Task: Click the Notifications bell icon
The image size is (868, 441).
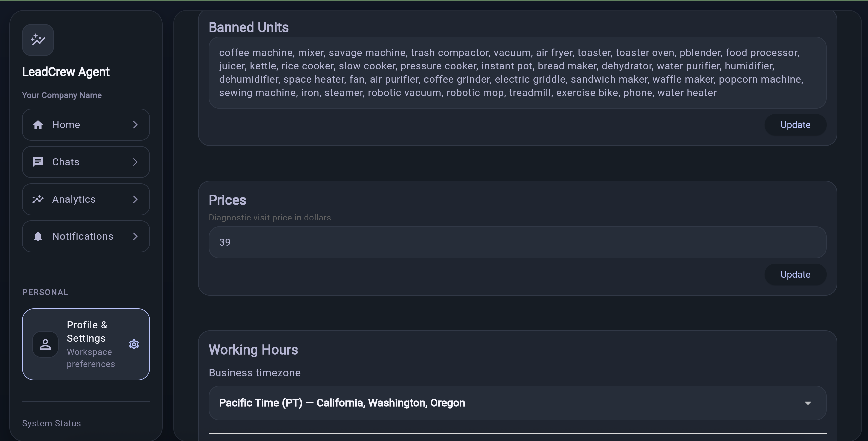Action: click(x=38, y=236)
